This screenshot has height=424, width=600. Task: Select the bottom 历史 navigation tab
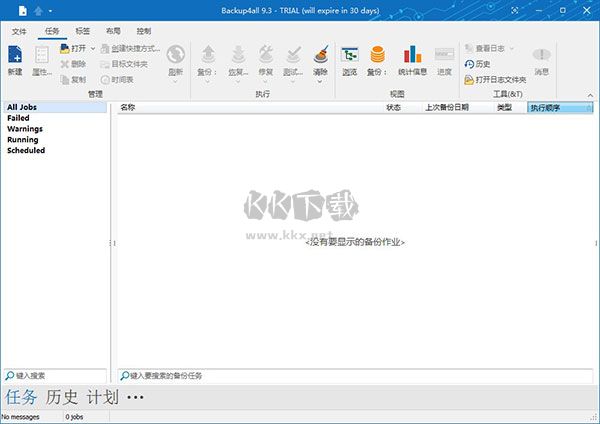coord(62,397)
